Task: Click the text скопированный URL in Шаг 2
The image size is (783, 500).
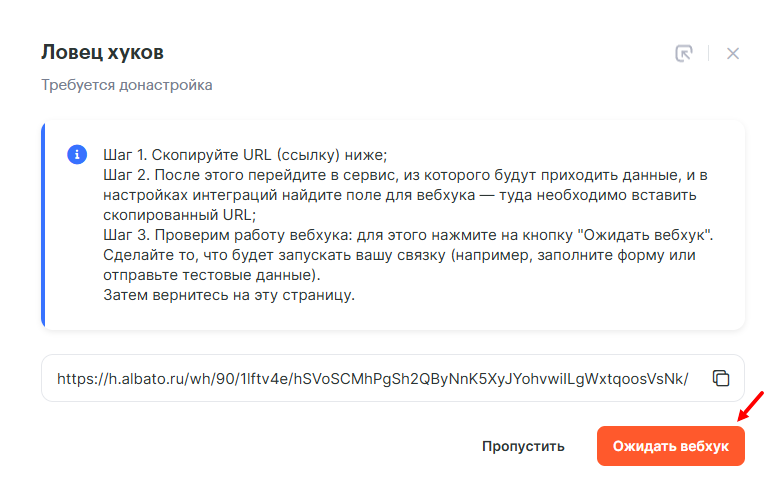Action: [x=178, y=214]
